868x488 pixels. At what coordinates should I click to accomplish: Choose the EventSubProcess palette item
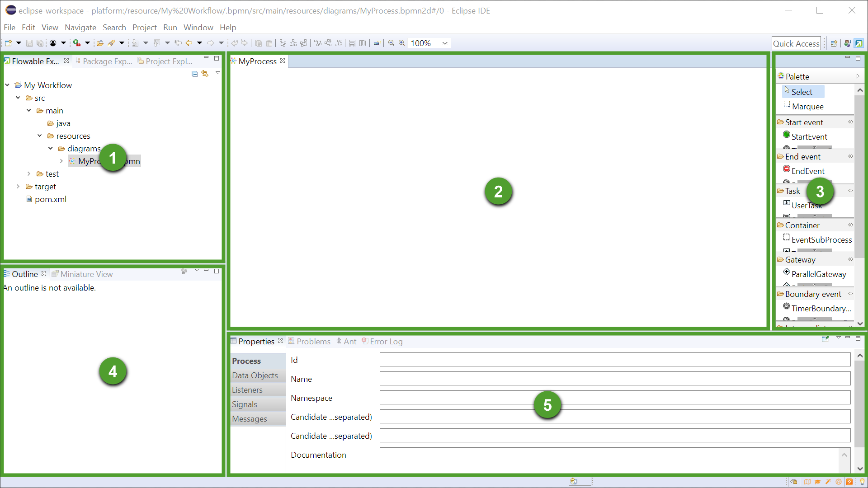click(821, 239)
